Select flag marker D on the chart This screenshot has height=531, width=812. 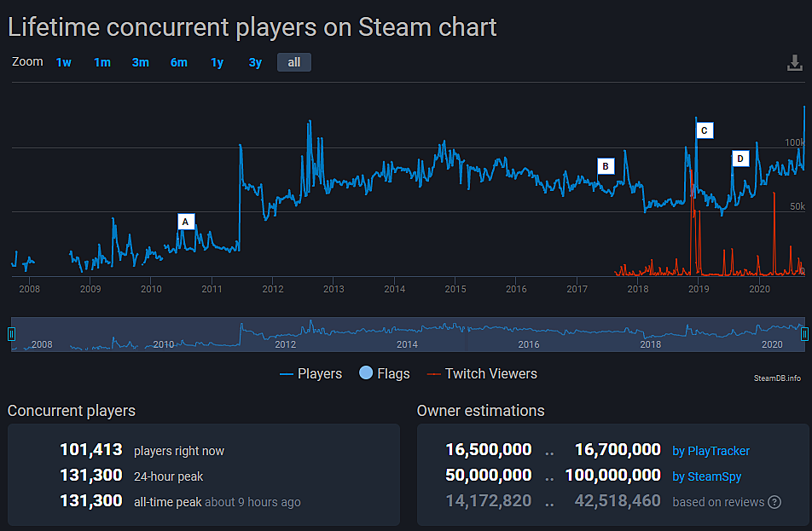pos(740,159)
